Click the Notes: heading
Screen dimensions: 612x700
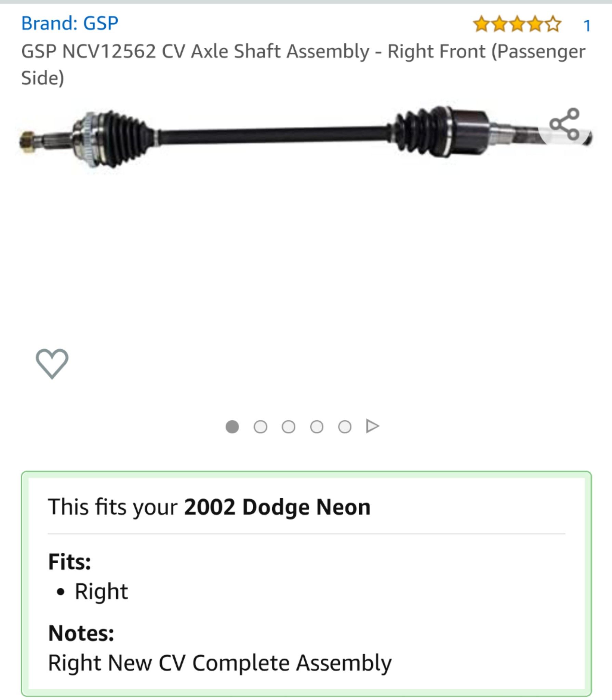[81, 633]
